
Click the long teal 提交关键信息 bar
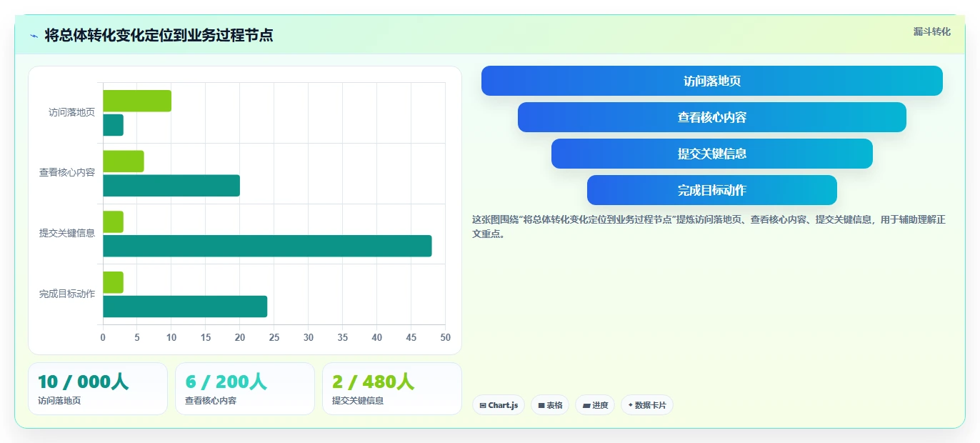(x=267, y=246)
